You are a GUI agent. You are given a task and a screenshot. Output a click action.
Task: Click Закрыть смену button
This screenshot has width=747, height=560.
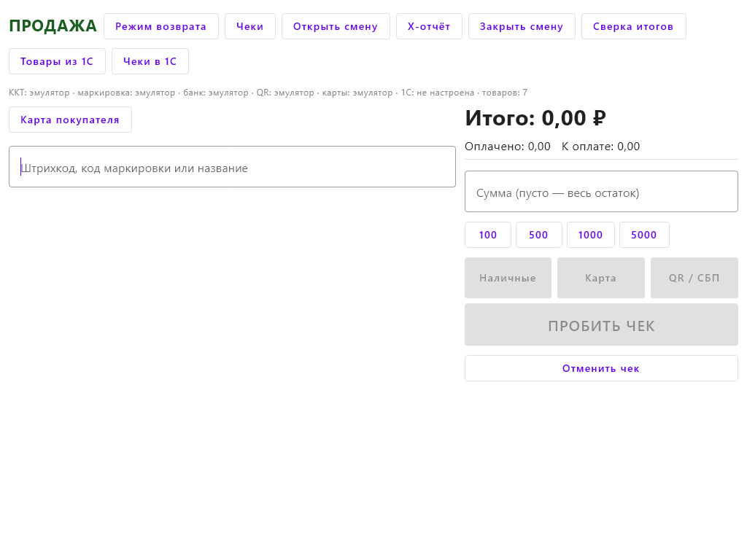522,26
